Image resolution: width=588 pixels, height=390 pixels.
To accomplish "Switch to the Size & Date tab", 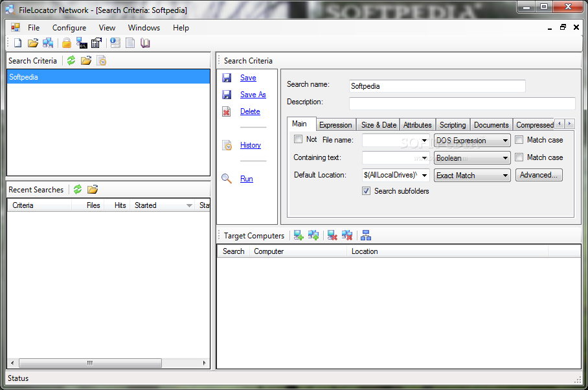I will pyautogui.click(x=378, y=125).
